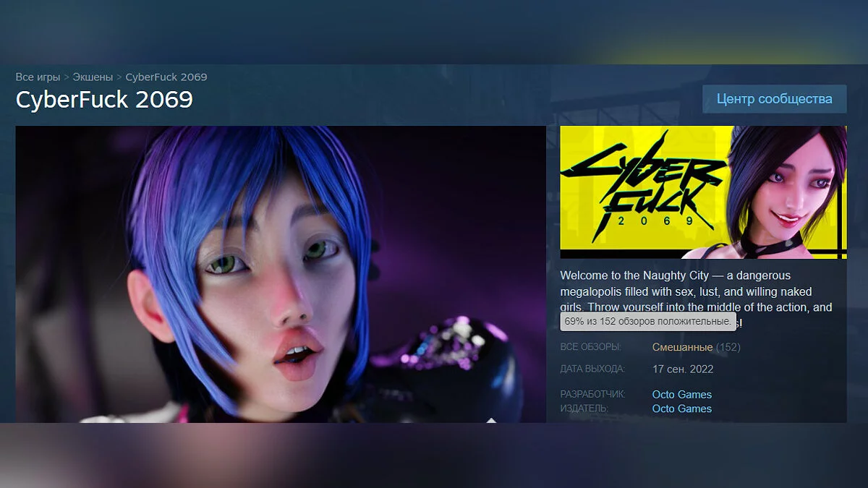Viewport: 868px width, 488px height.
Task: Click the 'ВСЕ ОБЗОРЫ:' label
Action: pyautogui.click(x=590, y=347)
